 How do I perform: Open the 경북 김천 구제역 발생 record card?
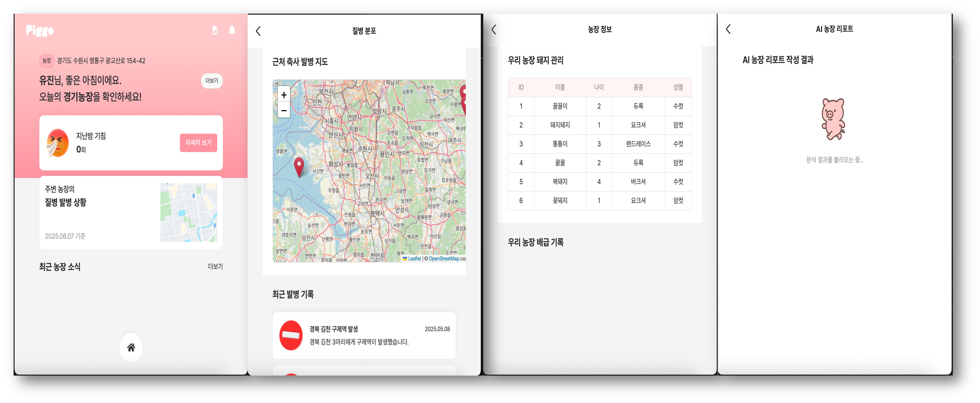tap(364, 335)
